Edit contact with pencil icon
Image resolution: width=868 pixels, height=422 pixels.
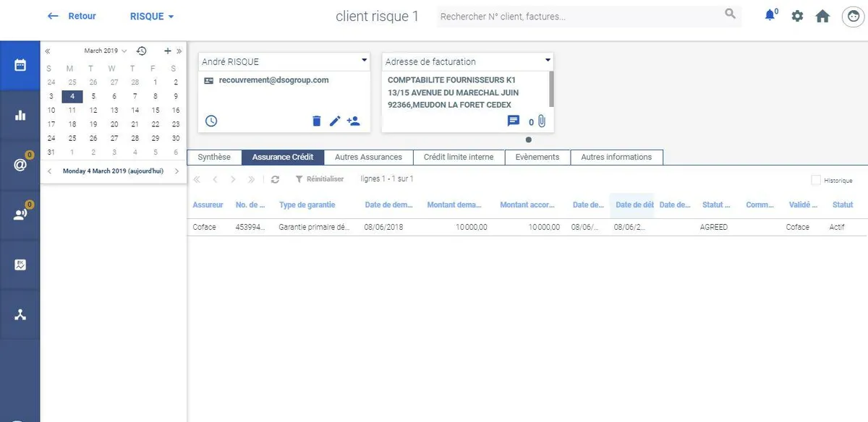tap(334, 121)
